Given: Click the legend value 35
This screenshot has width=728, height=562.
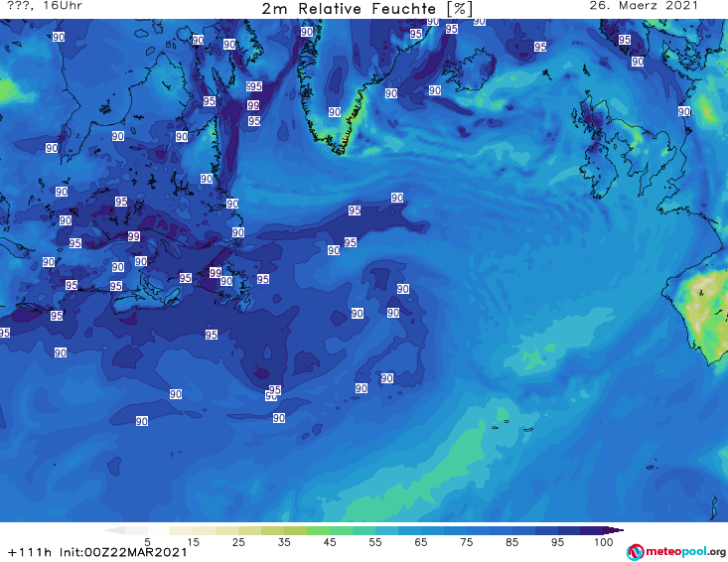Looking at the screenshot, I should 284,542.
